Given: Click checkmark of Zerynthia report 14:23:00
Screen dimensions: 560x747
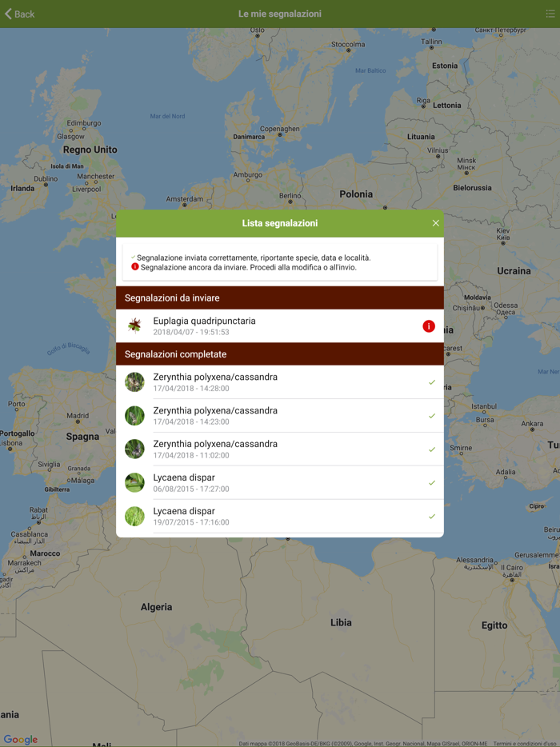Looking at the screenshot, I should (432, 416).
